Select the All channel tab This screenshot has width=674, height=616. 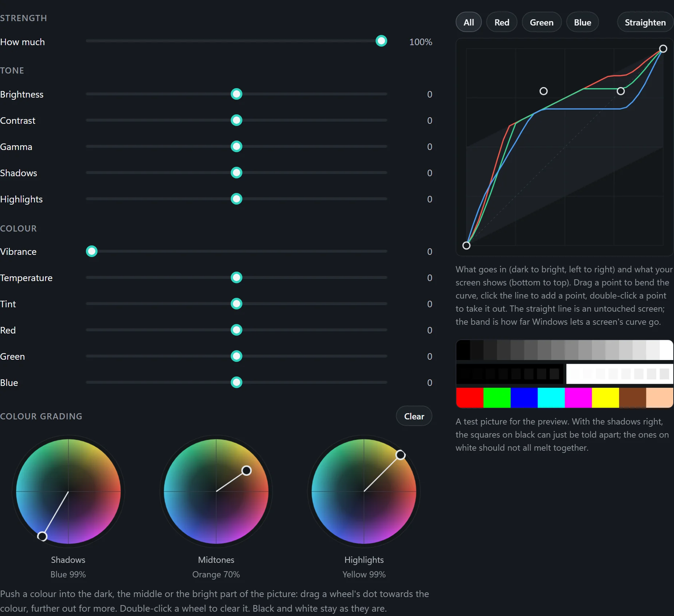pos(469,22)
